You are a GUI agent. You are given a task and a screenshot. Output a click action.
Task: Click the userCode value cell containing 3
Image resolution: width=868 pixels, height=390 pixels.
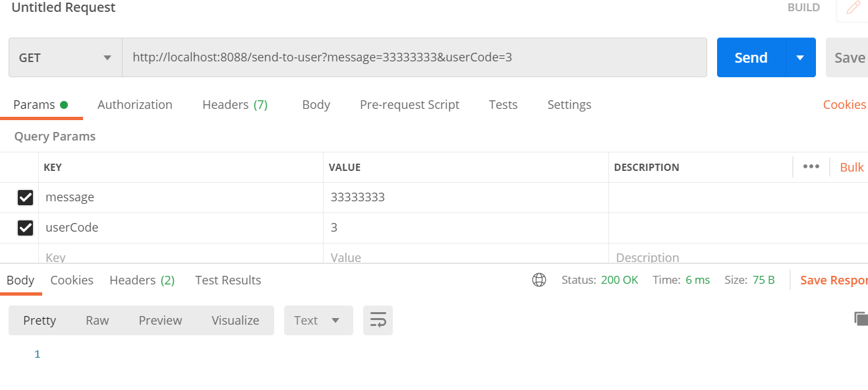465,228
